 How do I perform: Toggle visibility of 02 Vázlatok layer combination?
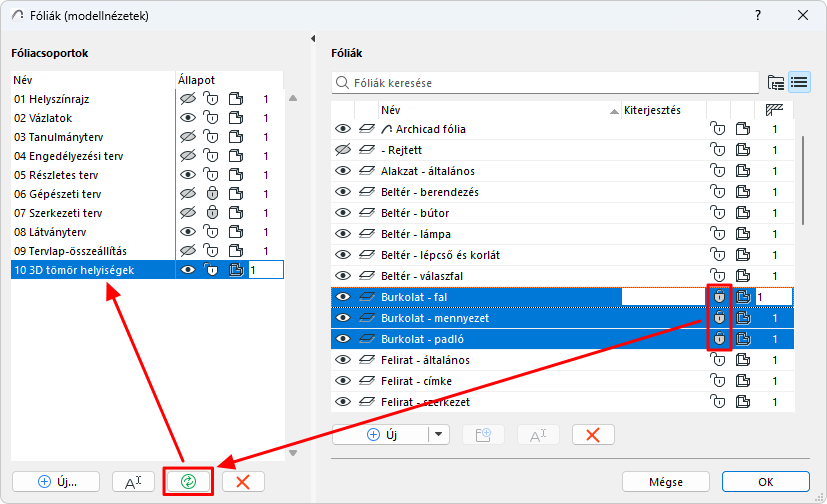coord(186,118)
